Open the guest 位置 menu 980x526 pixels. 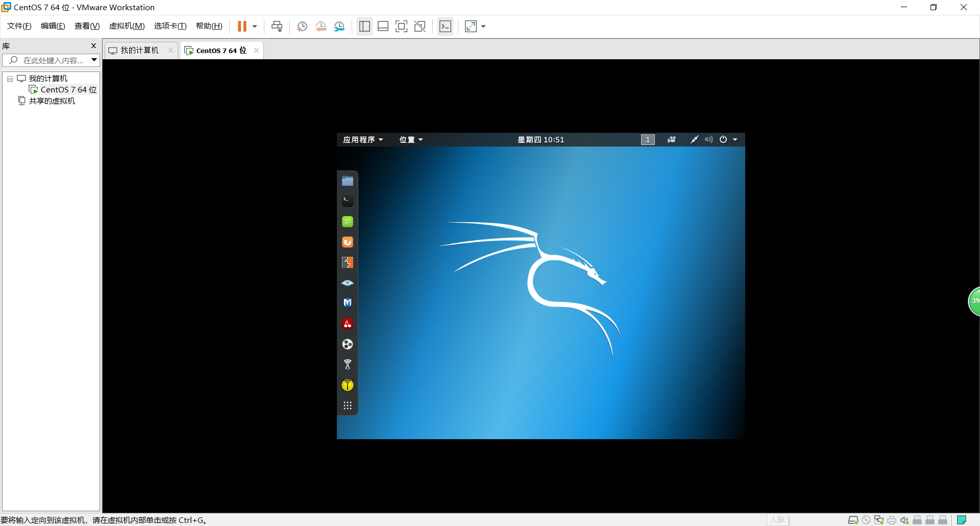(411, 139)
